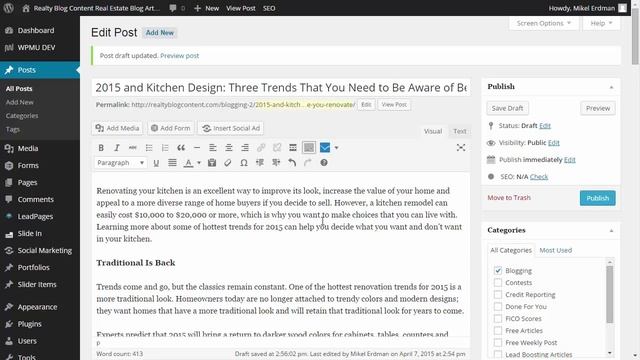Click Save Draft button
The width and height of the screenshot is (640, 360).
[507, 108]
